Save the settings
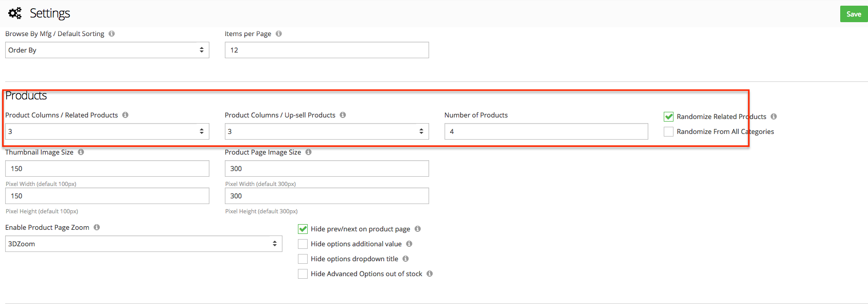Screen dimensions: 868x304 point(854,14)
